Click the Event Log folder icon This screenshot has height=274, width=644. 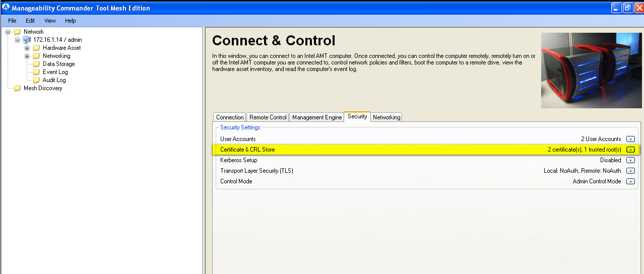(x=36, y=72)
